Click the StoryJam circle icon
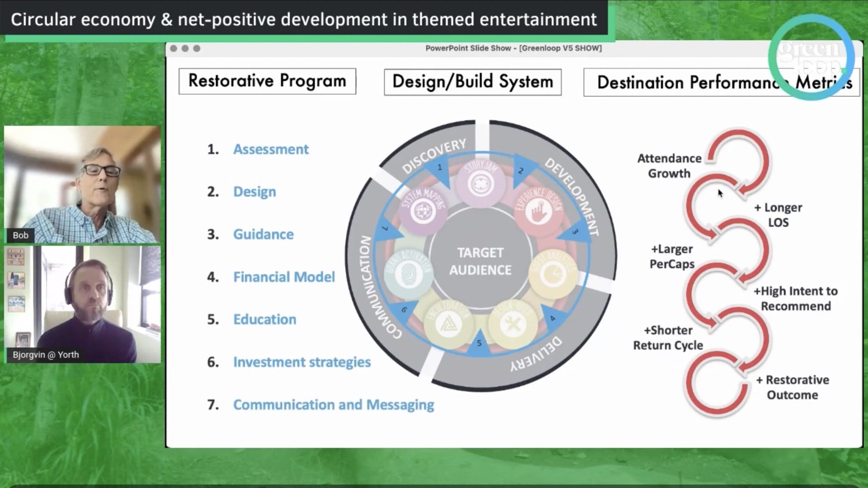Image resolution: width=868 pixels, height=488 pixels. point(480,184)
